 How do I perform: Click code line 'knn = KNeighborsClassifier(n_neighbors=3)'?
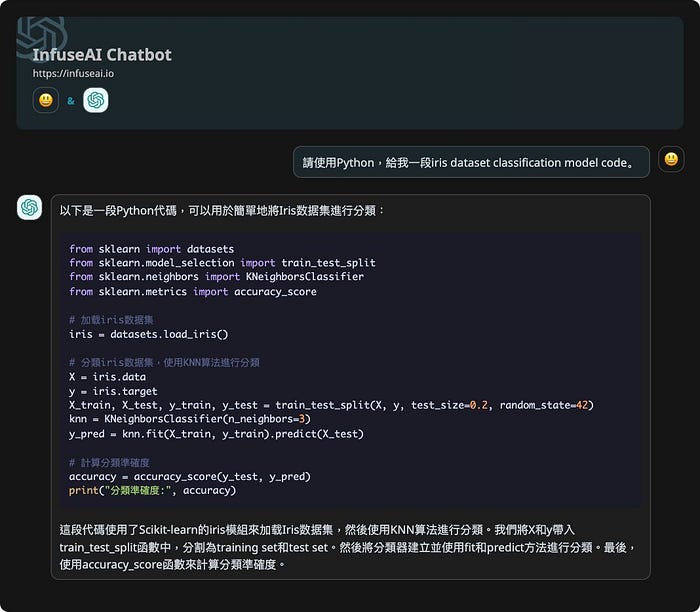[x=190, y=419]
